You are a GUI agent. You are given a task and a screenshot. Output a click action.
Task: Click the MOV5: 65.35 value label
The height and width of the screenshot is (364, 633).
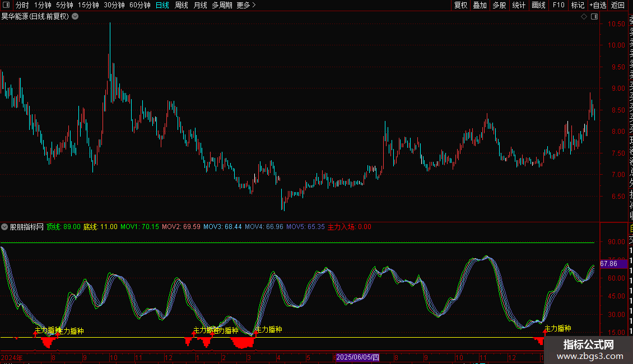(x=305, y=227)
